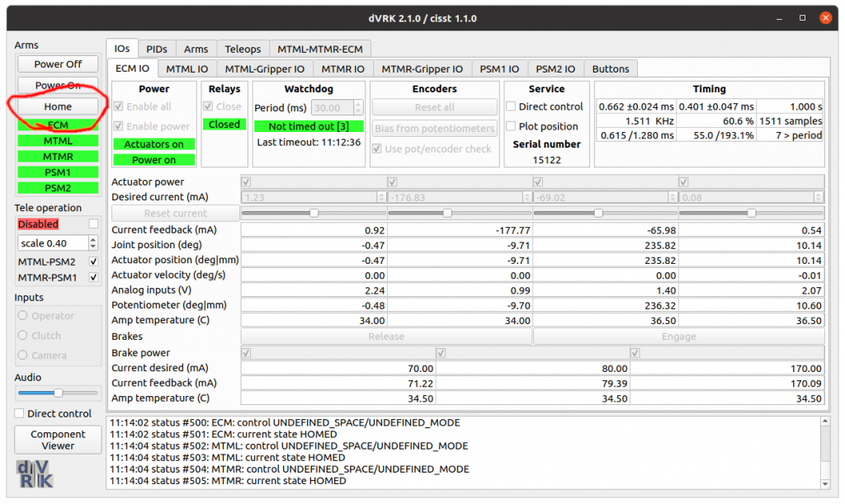
Task: Select the MTML IO sub-tab
Action: pyautogui.click(x=187, y=69)
